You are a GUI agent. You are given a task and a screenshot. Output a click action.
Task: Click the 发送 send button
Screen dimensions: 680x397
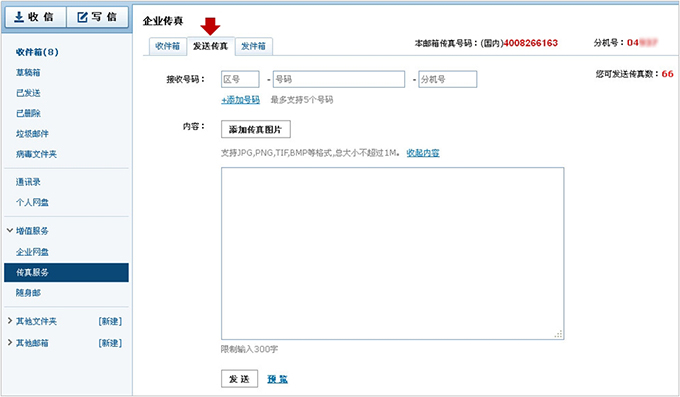(239, 379)
